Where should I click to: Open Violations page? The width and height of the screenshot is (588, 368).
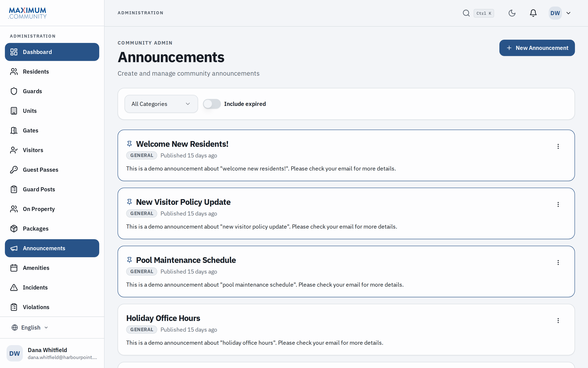[52, 307]
